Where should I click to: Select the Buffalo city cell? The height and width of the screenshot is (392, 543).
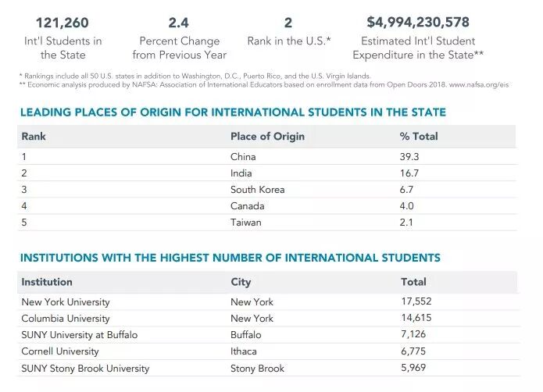246,335
